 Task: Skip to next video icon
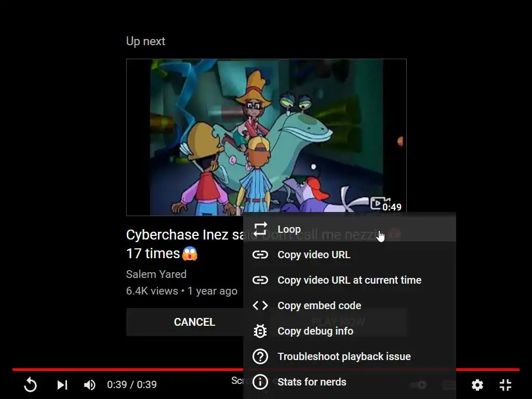point(62,385)
